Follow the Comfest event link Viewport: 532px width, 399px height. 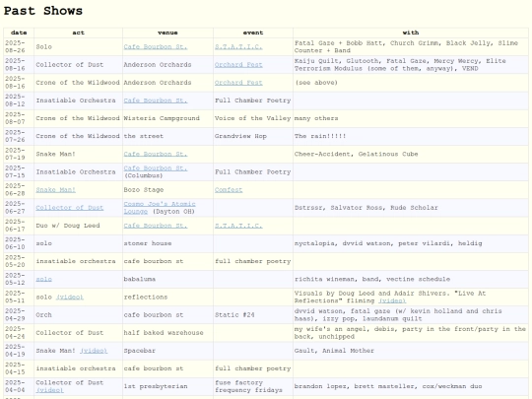point(229,190)
